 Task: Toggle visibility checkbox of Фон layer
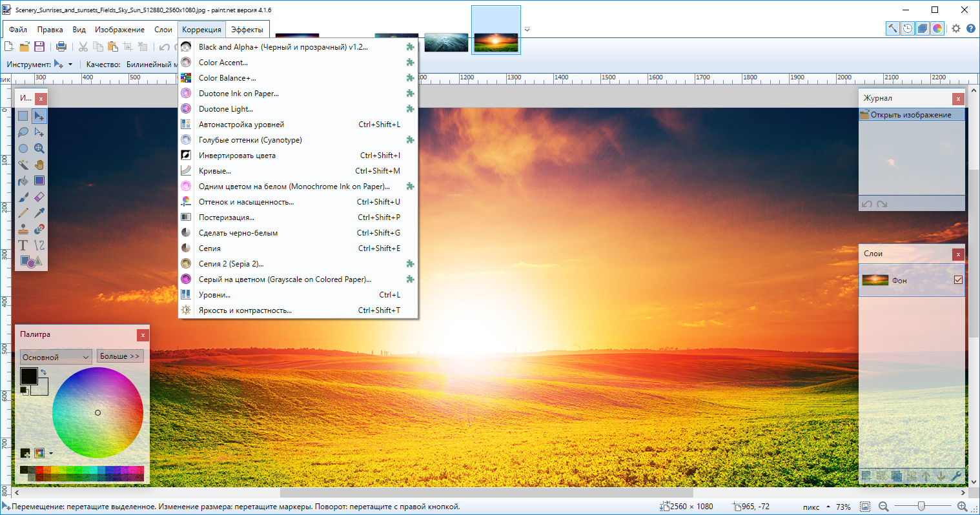(958, 280)
